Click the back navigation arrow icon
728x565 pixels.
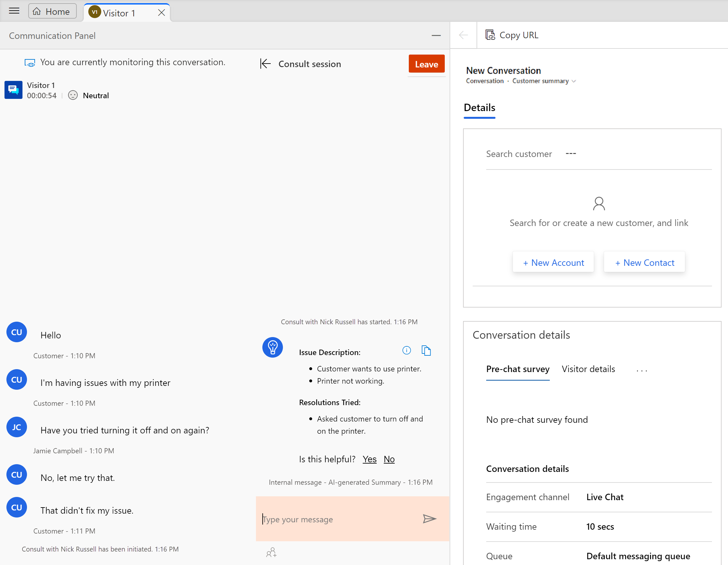pyautogui.click(x=464, y=35)
